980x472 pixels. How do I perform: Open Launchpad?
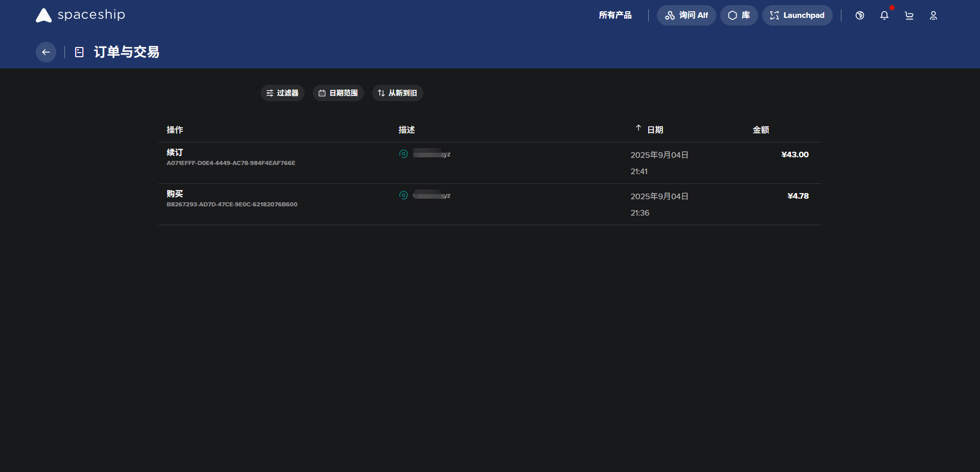click(797, 15)
